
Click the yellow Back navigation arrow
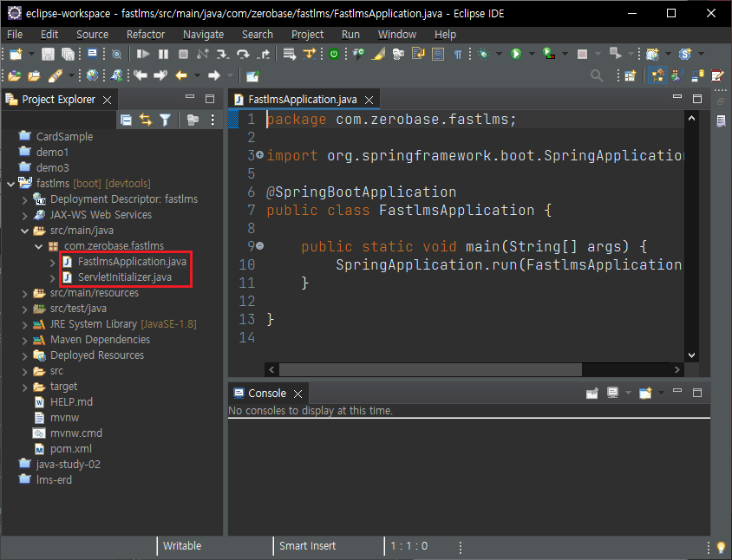pyautogui.click(x=181, y=75)
